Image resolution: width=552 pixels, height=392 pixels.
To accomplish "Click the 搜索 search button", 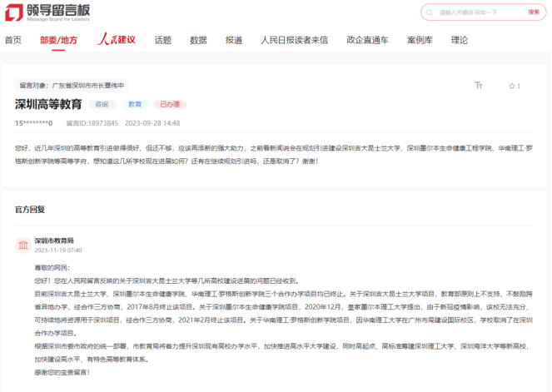I will pyautogui.click(x=534, y=12).
